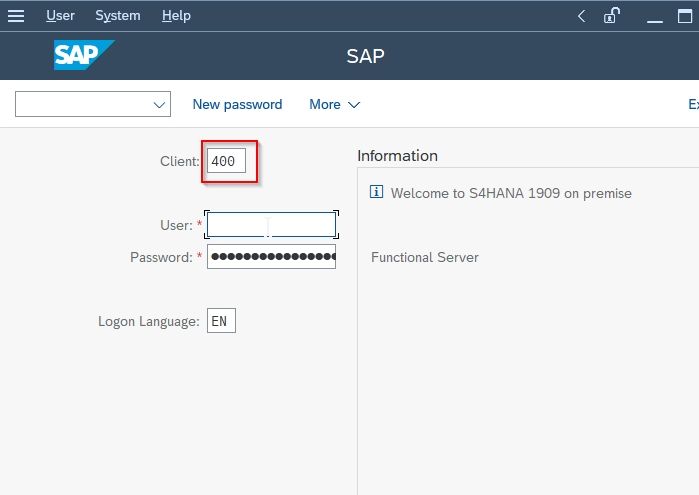Click the back arrow icon
Image resolution: width=699 pixels, height=495 pixels.
coord(581,16)
